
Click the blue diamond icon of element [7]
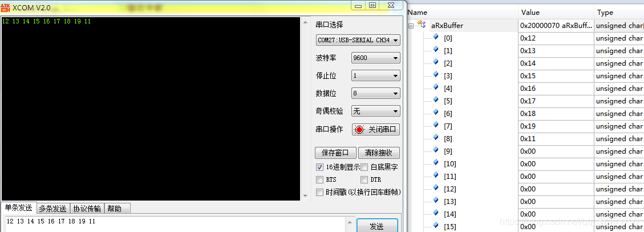coord(436,125)
